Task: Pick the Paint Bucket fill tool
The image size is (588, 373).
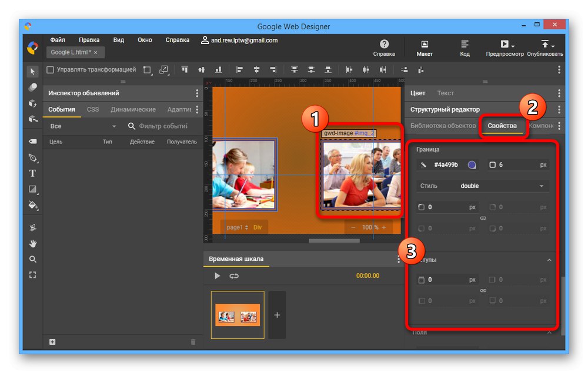Action: point(33,205)
